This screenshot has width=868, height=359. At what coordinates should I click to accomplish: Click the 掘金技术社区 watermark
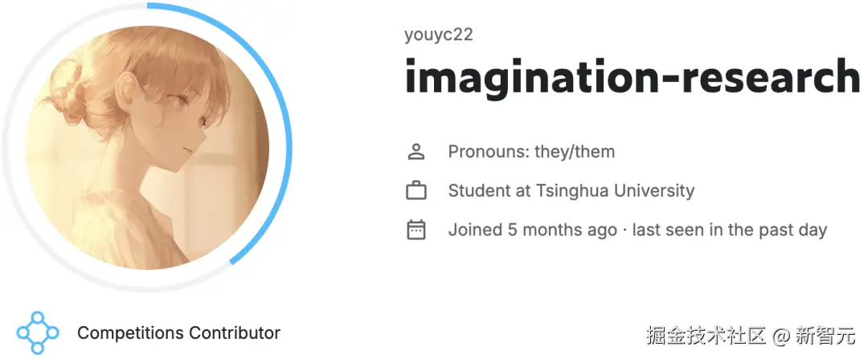[707, 333]
